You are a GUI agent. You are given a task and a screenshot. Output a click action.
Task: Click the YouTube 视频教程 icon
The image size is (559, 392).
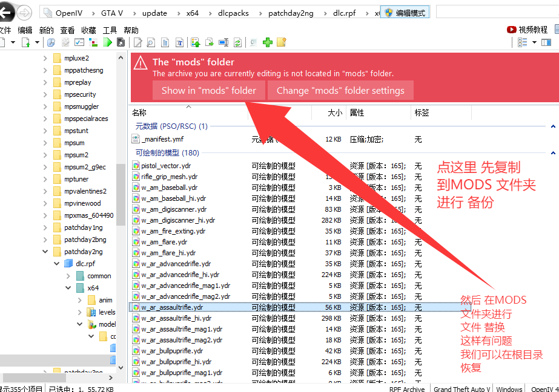coord(512,30)
